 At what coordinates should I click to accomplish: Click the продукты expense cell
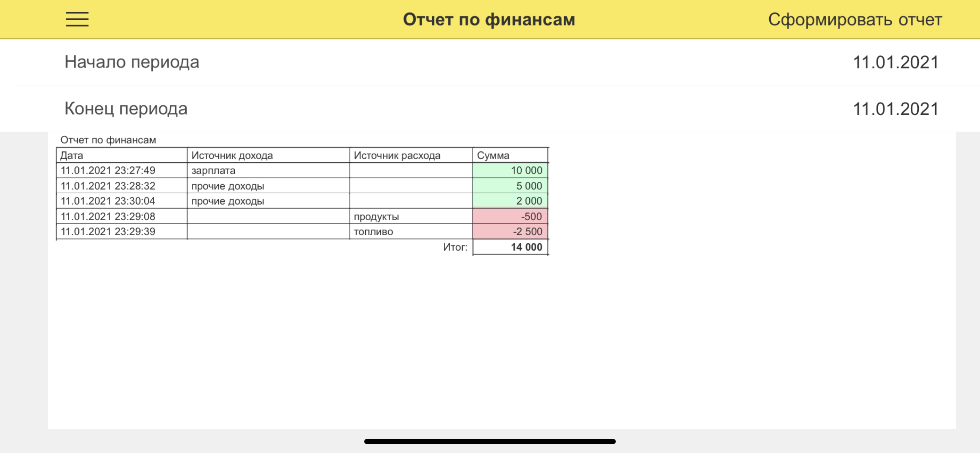click(411, 216)
